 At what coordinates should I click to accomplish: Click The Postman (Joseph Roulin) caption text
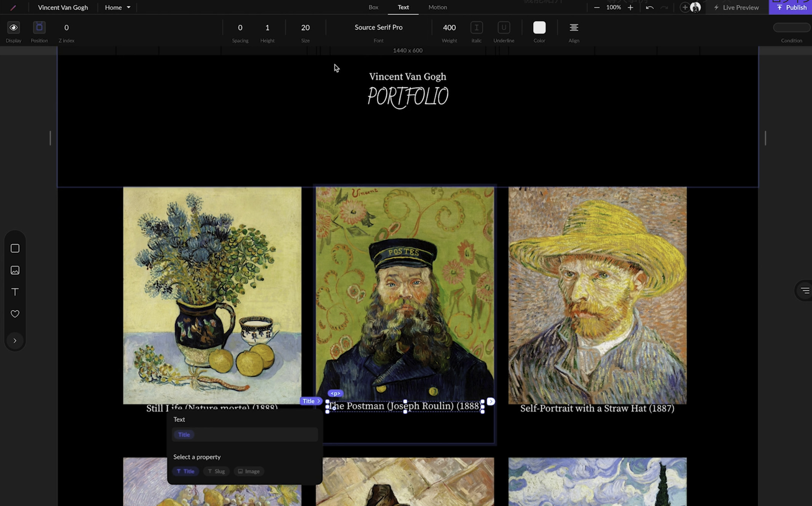405,406
